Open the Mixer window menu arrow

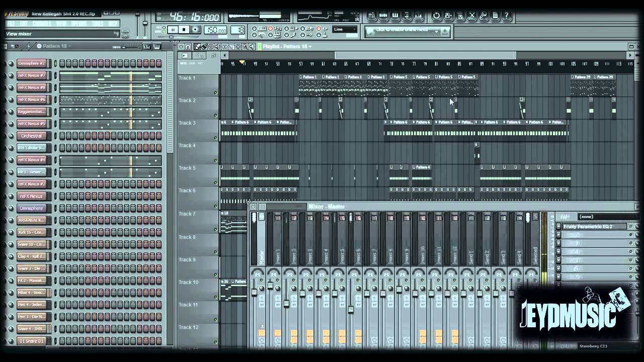point(253,207)
